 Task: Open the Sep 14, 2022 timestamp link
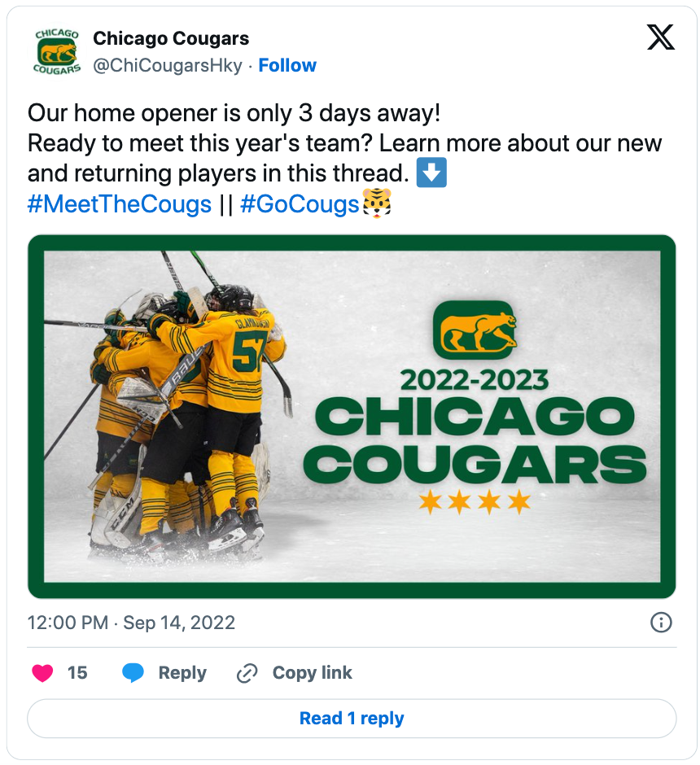coord(131,623)
